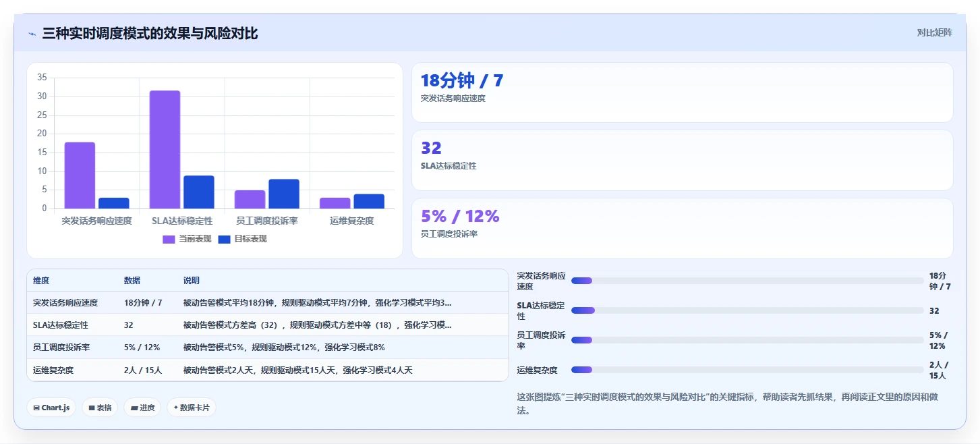The image size is (980, 444).
Task: Click the table data cell 32
Action: pos(129,325)
